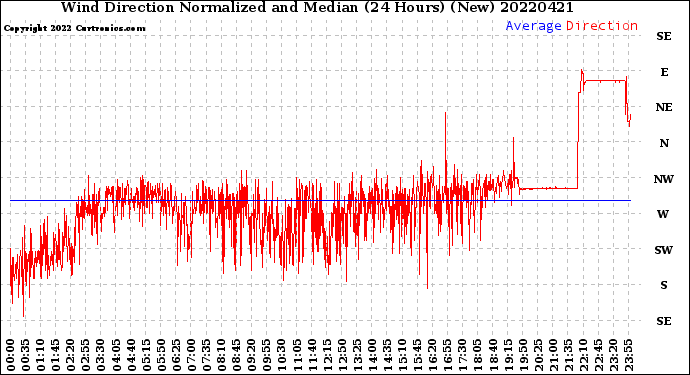Click the 'Direction' legend label
The width and height of the screenshot is (690, 375).
click(x=602, y=26)
